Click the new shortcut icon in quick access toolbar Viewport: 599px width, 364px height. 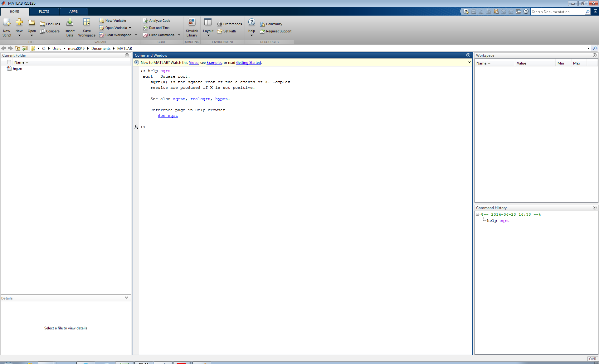[x=466, y=12]
